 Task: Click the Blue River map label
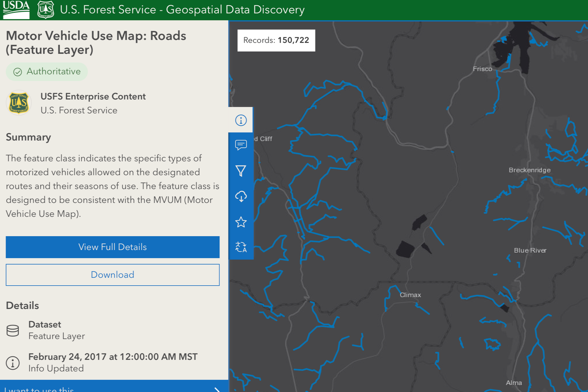(x=530, y=250)
